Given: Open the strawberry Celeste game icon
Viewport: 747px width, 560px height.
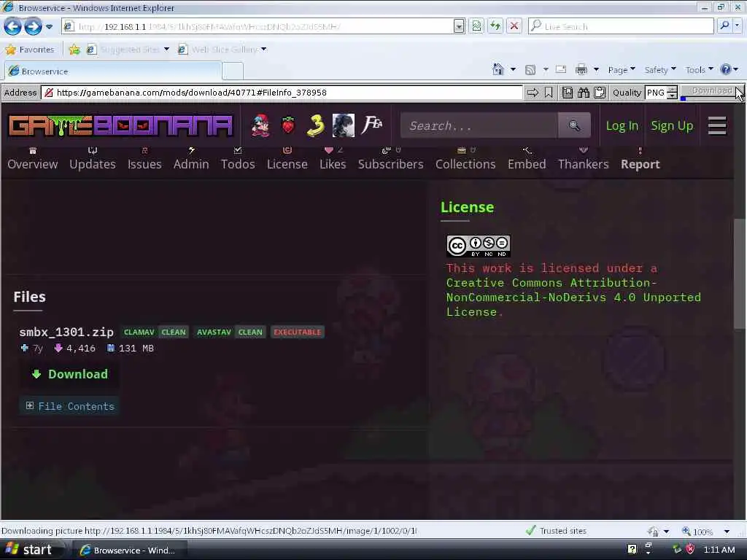Looking at the screenshot, I should click(287, 125).
